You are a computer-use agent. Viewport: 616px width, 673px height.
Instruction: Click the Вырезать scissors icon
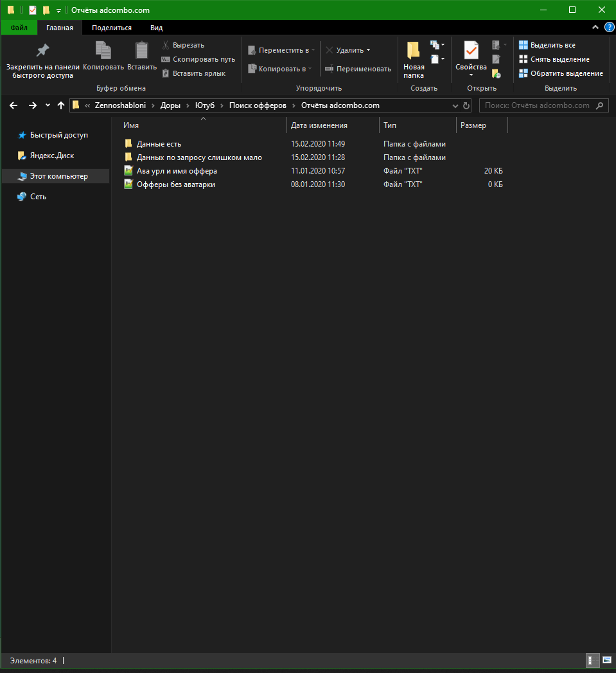(x=165, y=45)
